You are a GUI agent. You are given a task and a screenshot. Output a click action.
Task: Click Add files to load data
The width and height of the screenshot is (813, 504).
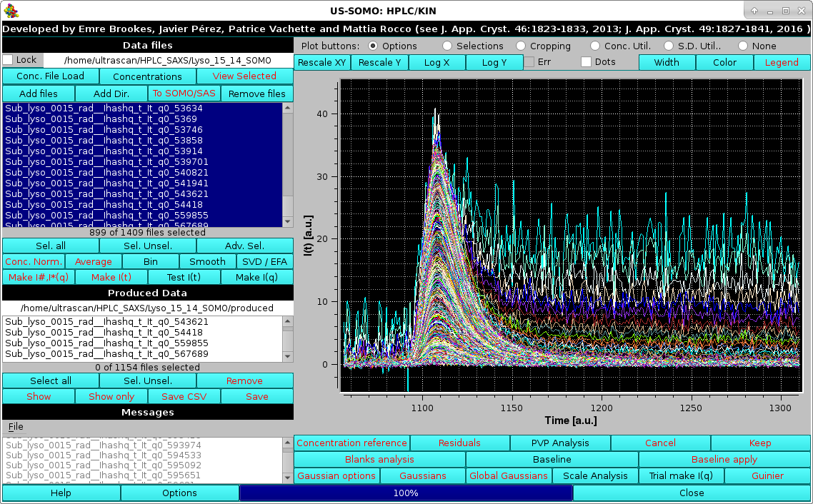pos(39,94)
